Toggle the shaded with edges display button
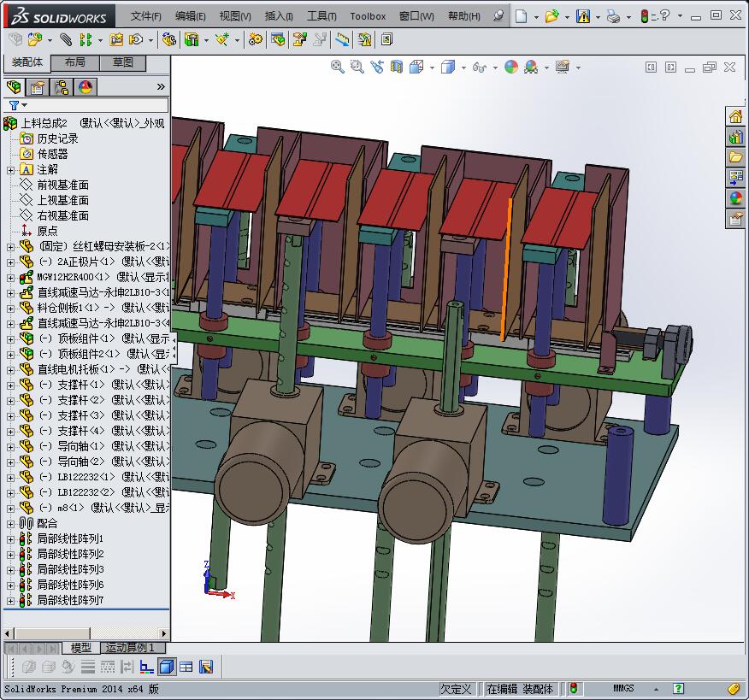The width and height of the screenshot is (749, 700). [167, 667]
